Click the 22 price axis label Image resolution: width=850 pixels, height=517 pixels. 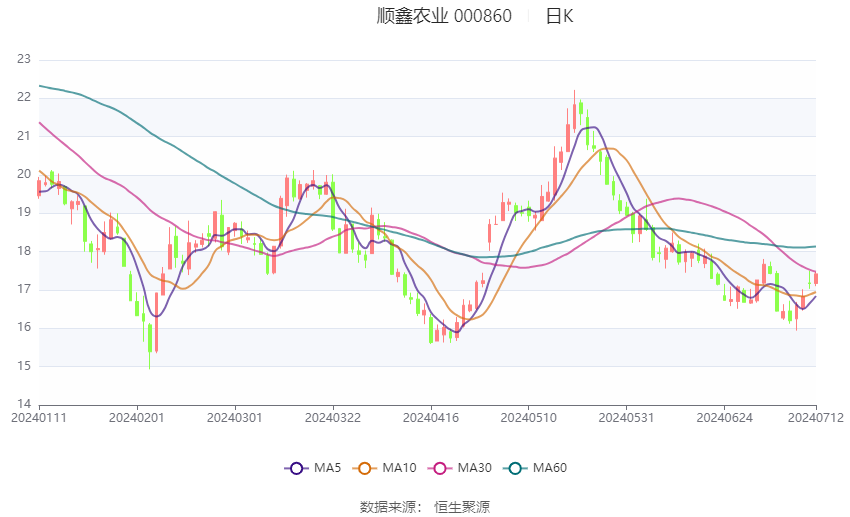pyautogui.click(x=24, y=98)
